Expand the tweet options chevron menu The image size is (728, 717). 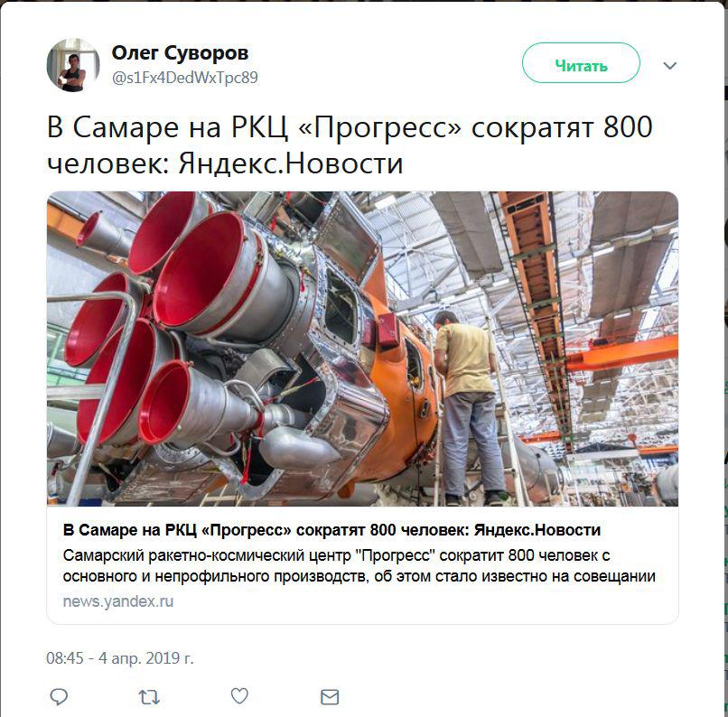pyautogui.click(x=669, y=65)
